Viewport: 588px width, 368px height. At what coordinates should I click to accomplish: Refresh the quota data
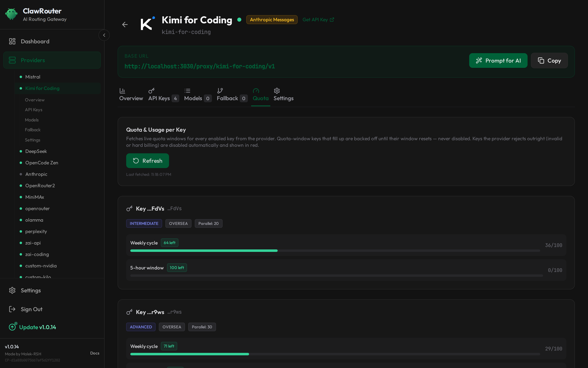pyautogui.click(x=147, y=161)
